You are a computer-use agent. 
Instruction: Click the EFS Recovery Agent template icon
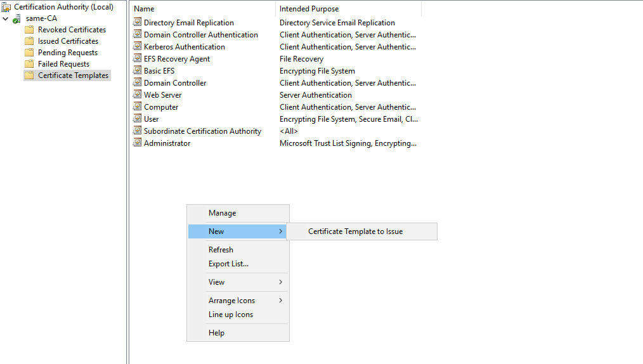pyautogui.click(x=138, y=58)
